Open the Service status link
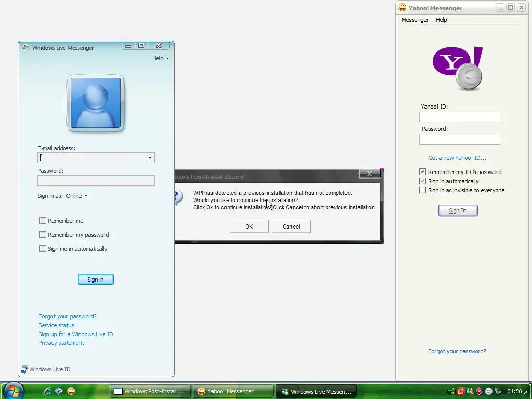Viewport: 532px width, 399px height. pos(56,325)
